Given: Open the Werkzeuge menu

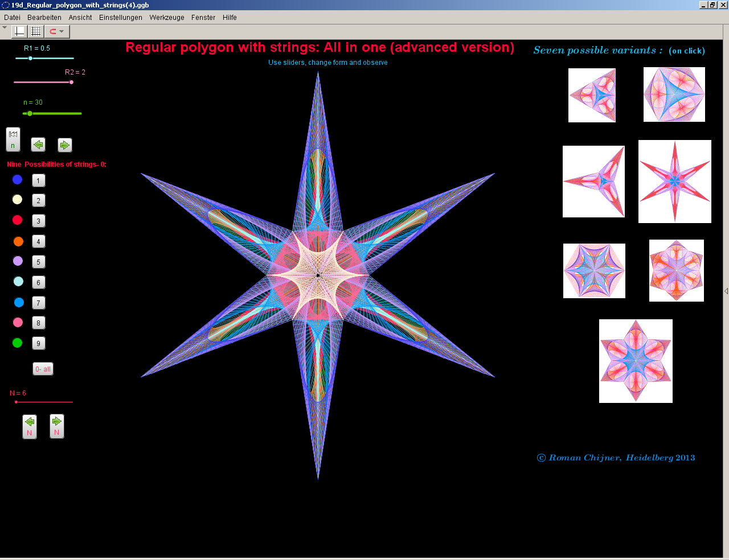Looking at the screenshot, I should [x=167, y=18].
